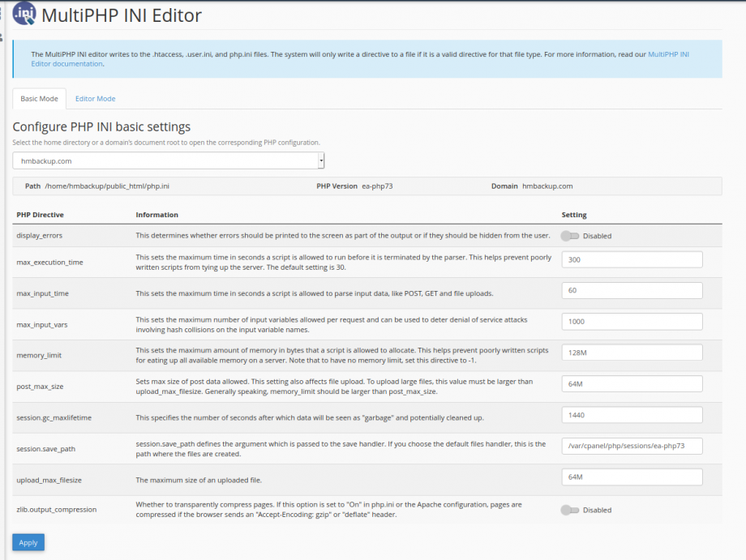Screen dimensions: 746x560
Task: Click the dropdown arrow beside hmbackup.com
Action: click(x=321, y=160)
